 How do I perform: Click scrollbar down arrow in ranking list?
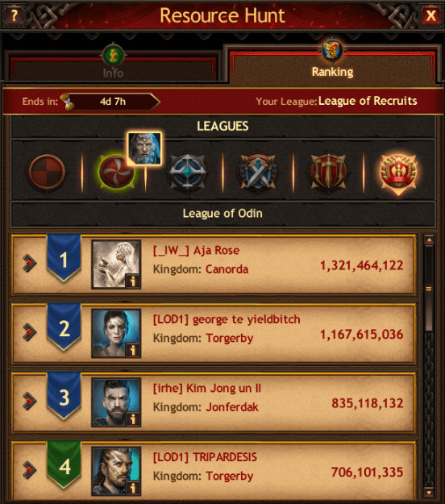coord(429,492)
